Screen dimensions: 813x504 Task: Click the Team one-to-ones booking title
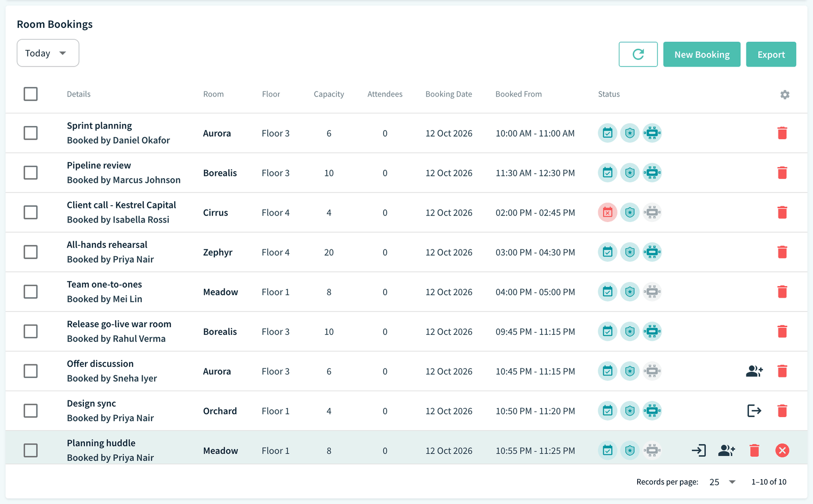point(105,285)
